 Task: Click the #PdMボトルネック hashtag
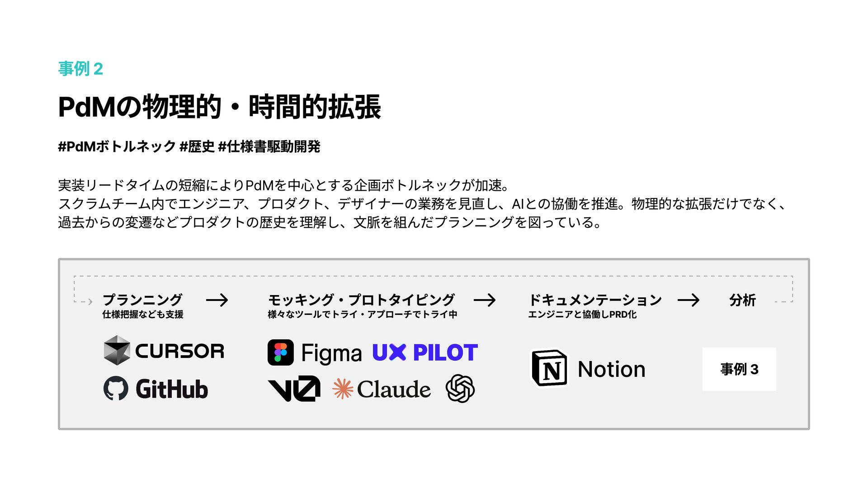pyautogui.click(x=117, y=146)
